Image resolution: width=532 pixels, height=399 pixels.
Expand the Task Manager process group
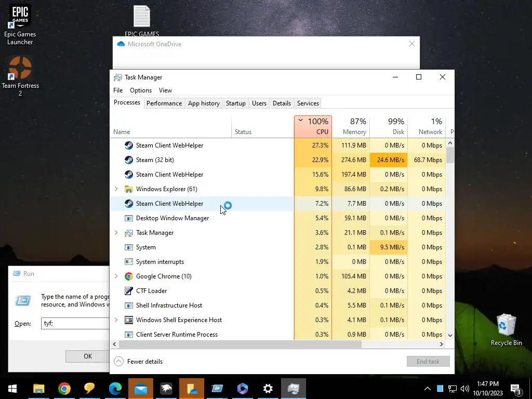click(x=116, y=233)
